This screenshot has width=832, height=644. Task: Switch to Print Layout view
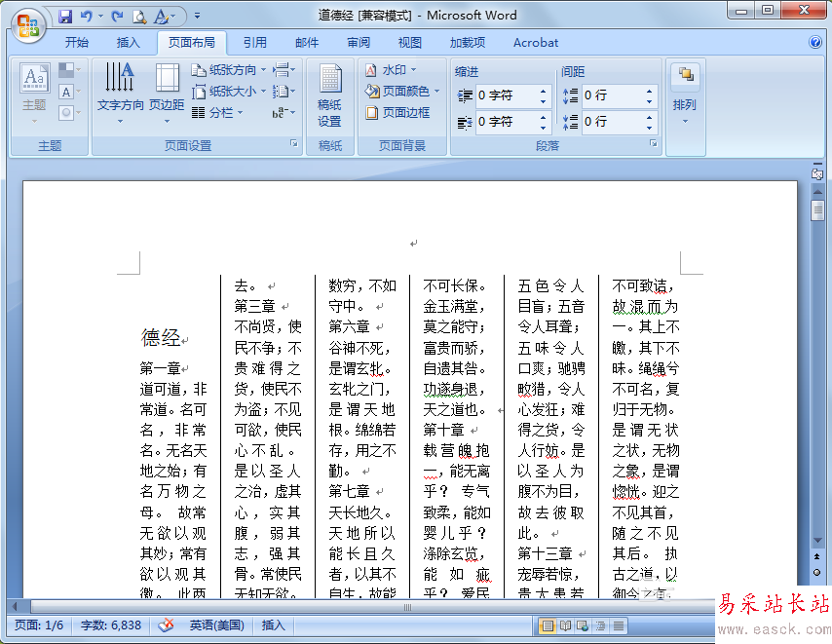pyautogui.click(x=548, y=625)
